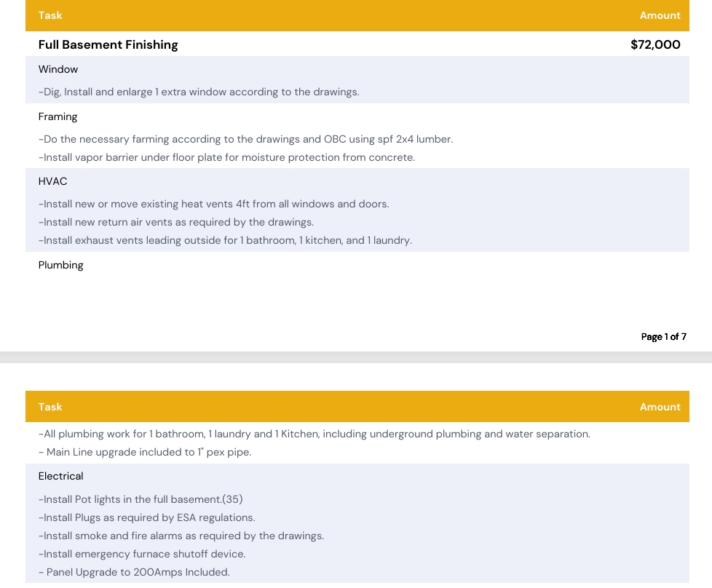Click the $72,000 amount
712x588 pixels.
(655, 44)
